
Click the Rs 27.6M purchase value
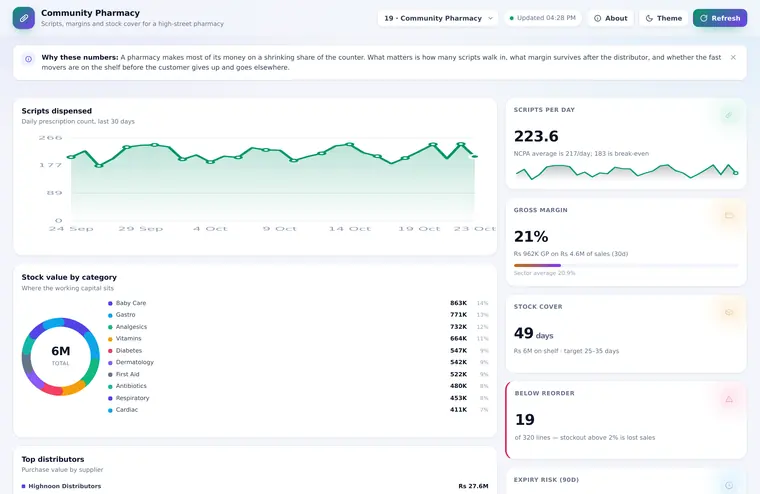[473, 486]
